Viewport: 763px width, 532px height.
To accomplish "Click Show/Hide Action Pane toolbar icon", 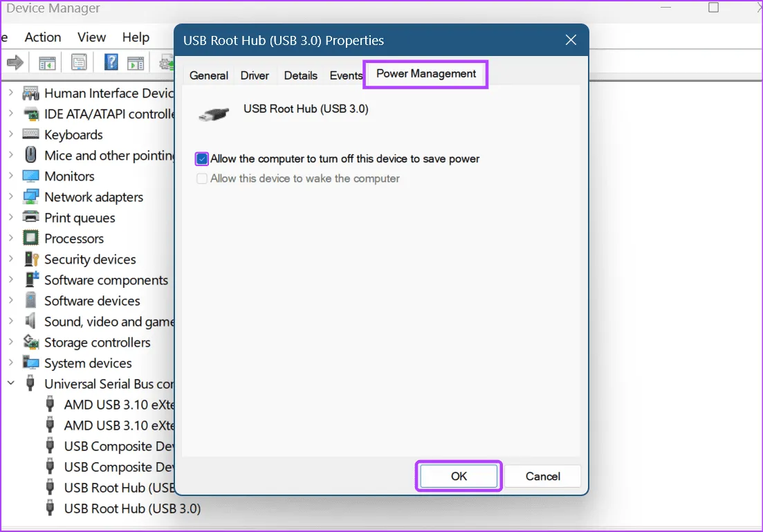I will tap(136, 63).
